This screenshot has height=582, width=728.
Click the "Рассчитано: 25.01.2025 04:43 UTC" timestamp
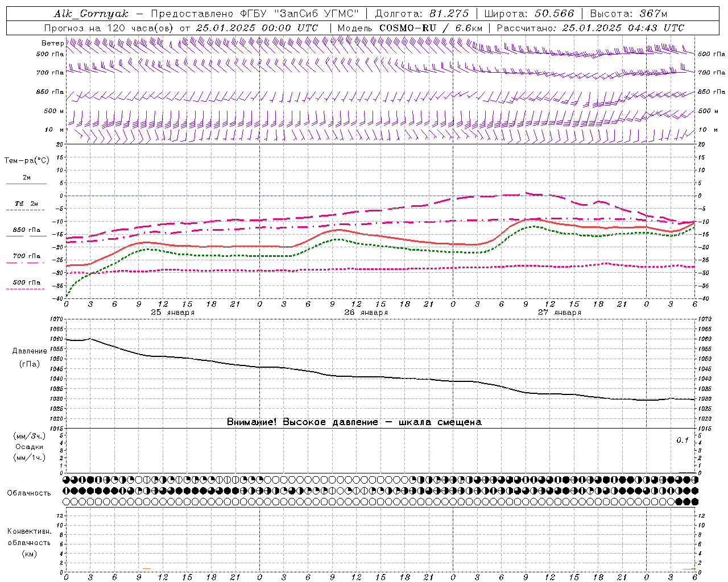pyautogui.click(x=590, y=28)
